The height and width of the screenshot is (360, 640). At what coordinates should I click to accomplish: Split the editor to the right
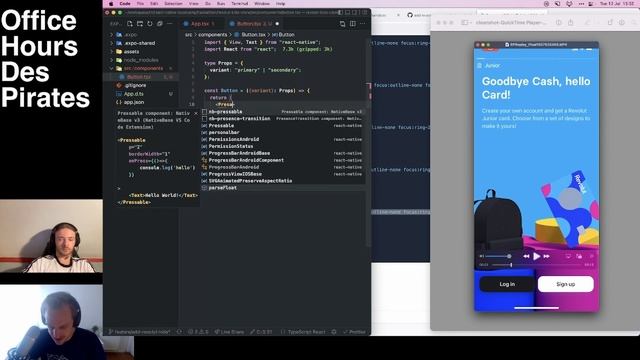(353, 24)
